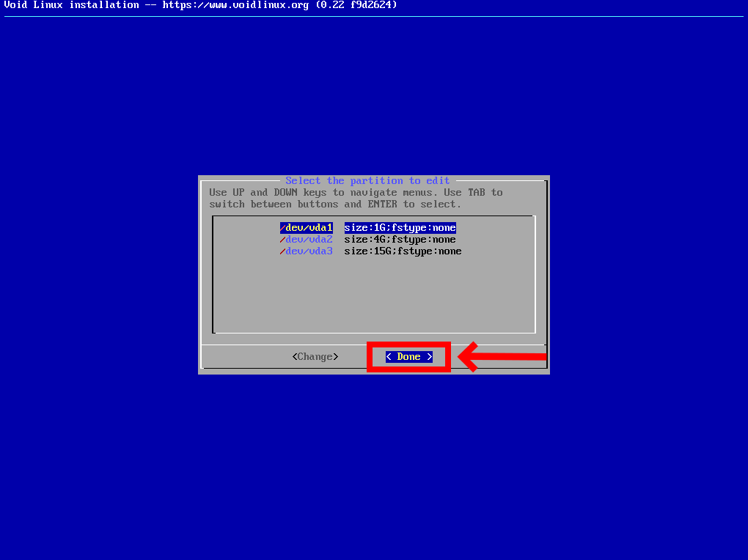Viewport: 748px width, 560px height.
Task: Click size:4G;fstype:none description text
Action: tap(400, 240)
